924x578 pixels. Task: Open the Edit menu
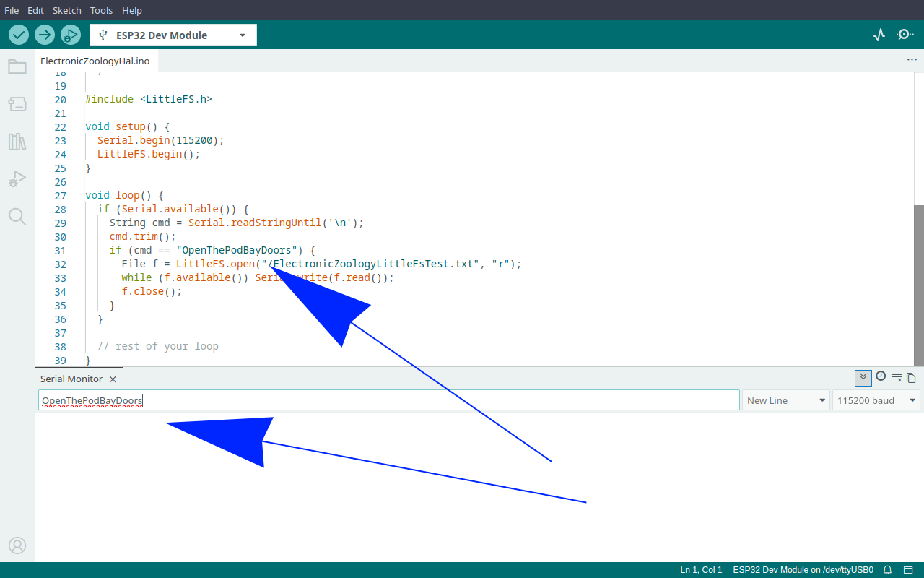coord(36,10)
